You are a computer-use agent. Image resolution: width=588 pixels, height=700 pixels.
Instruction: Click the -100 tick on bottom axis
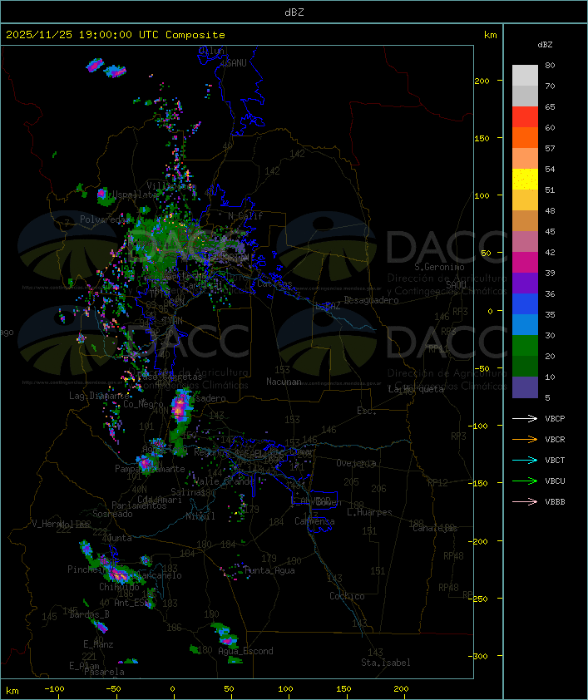pyautogui.click(x=54, y=689)
